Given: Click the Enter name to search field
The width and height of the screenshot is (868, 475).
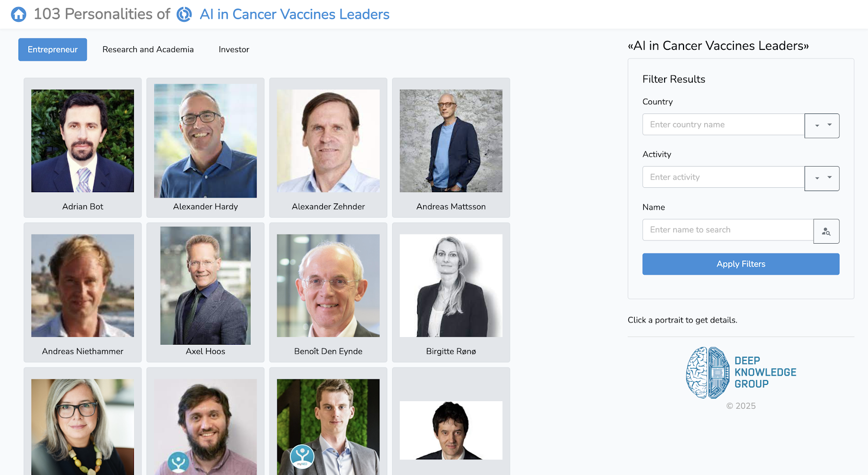Looking at the screenshot, I should coord(727,230).
